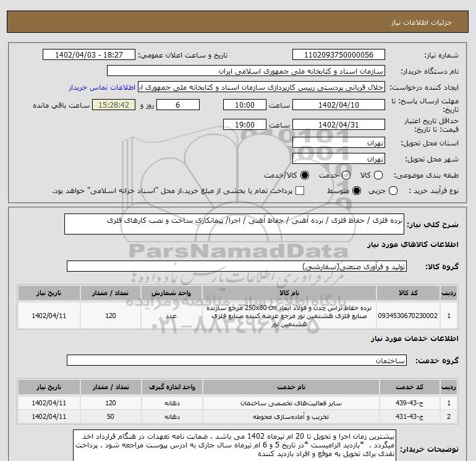
Task: Click the announcement date field 1402/04/03 - 18:27
Action: (88, 54)
